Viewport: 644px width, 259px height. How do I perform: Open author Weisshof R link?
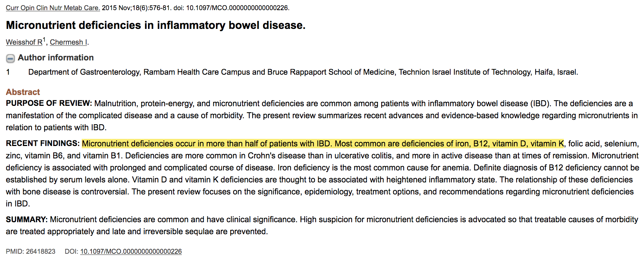(24, 42)
